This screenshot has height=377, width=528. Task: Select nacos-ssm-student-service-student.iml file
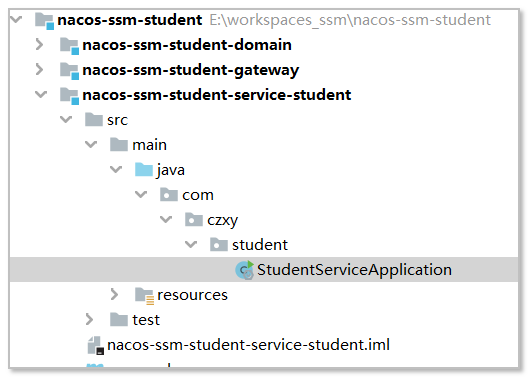(249, 345)
